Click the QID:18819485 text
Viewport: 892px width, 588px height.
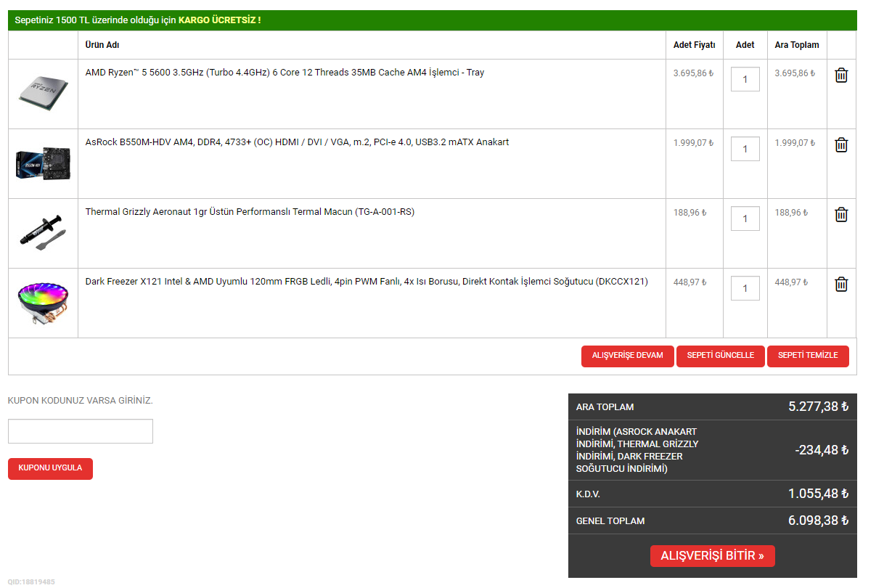(x=31, y=581)
